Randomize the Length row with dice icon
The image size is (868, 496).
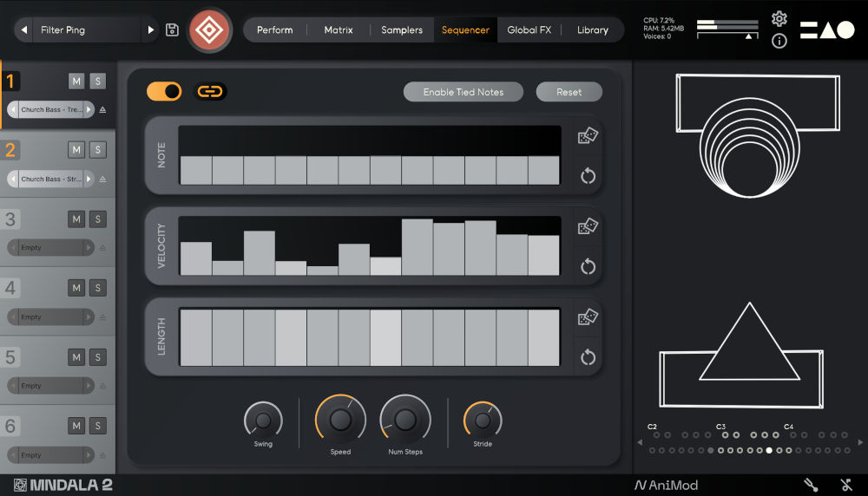[x=588, y=317]
